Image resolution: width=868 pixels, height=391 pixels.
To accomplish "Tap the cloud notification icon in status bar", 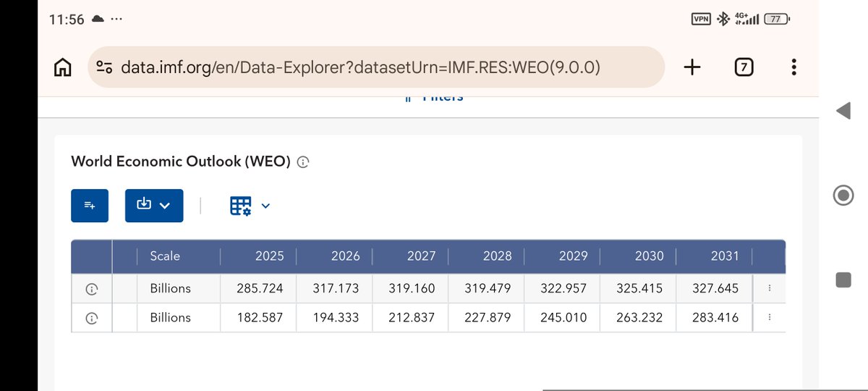I will click(98, 20).
